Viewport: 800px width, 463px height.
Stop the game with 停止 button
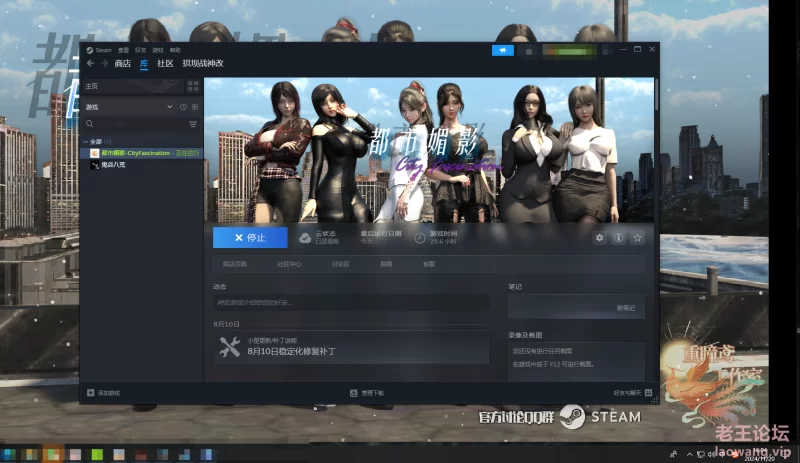tap(250, 238)
